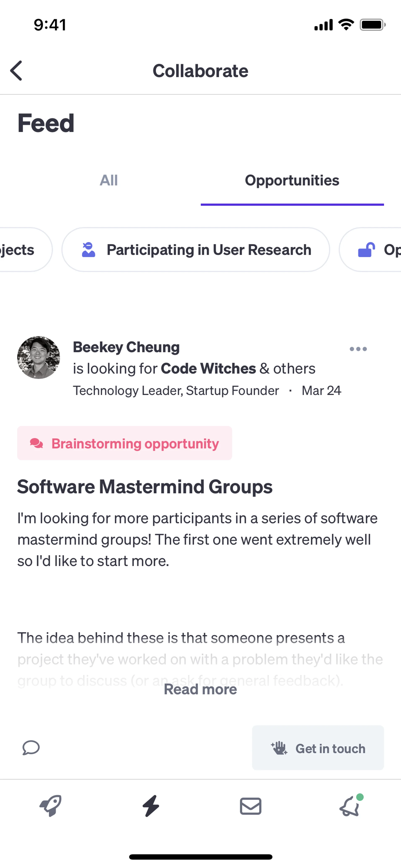Image resolution: width=401 pixels, height=868 pixels.
Task: Tap the Brainstorming opportunity tag
Action: click(125, 443)
